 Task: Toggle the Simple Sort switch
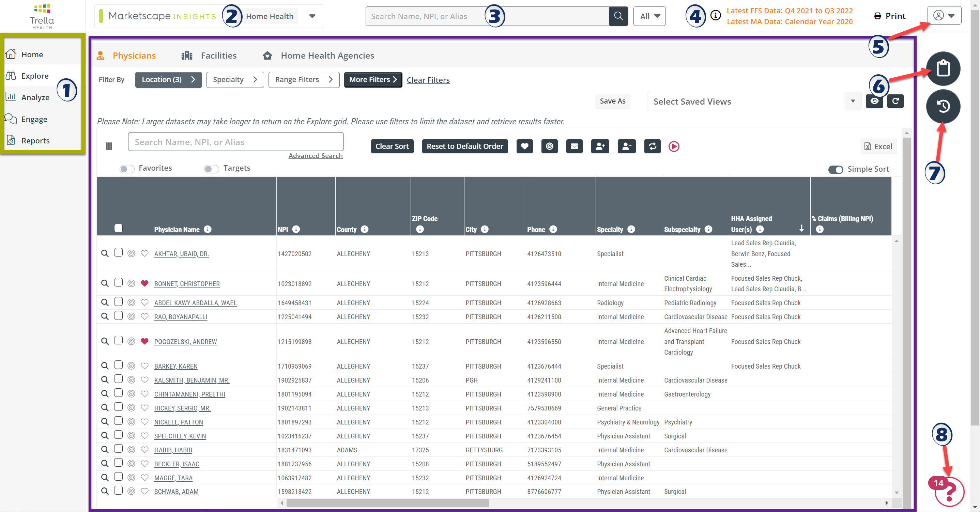pos(836,170)
